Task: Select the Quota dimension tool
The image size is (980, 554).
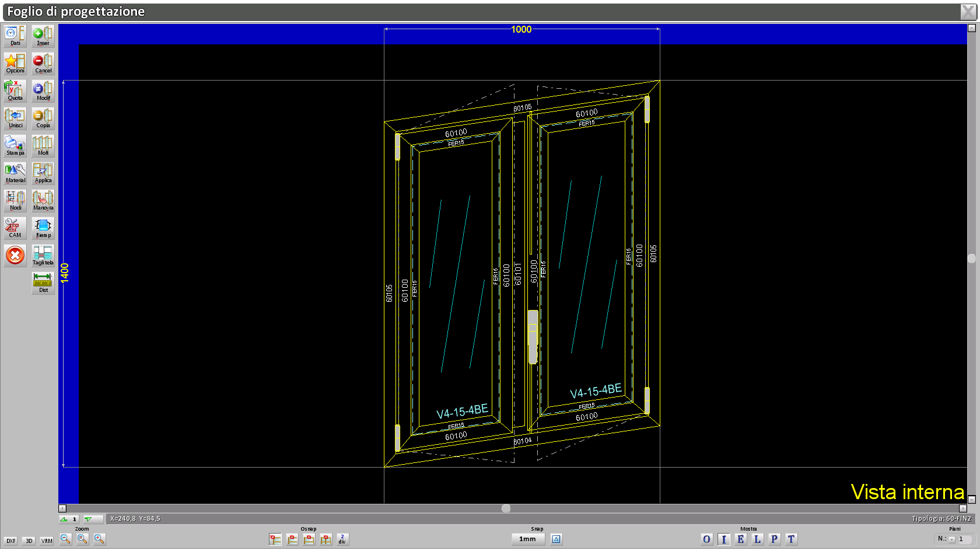Action: [x=15, y=91]
